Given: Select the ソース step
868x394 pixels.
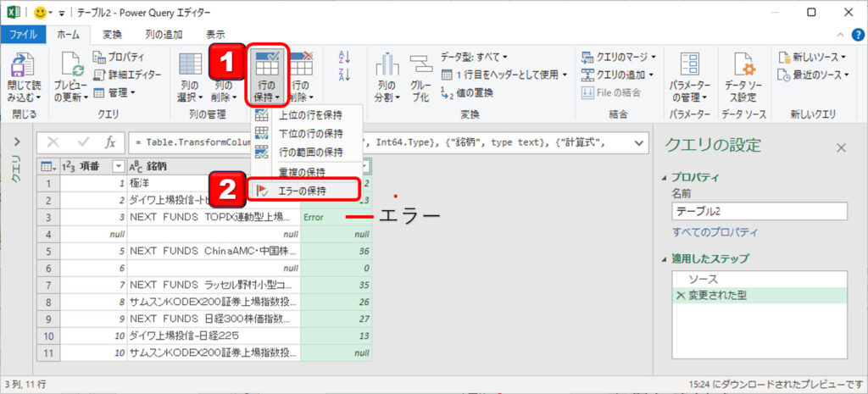Looking at the screenshot, I should [x=759, y=280].
